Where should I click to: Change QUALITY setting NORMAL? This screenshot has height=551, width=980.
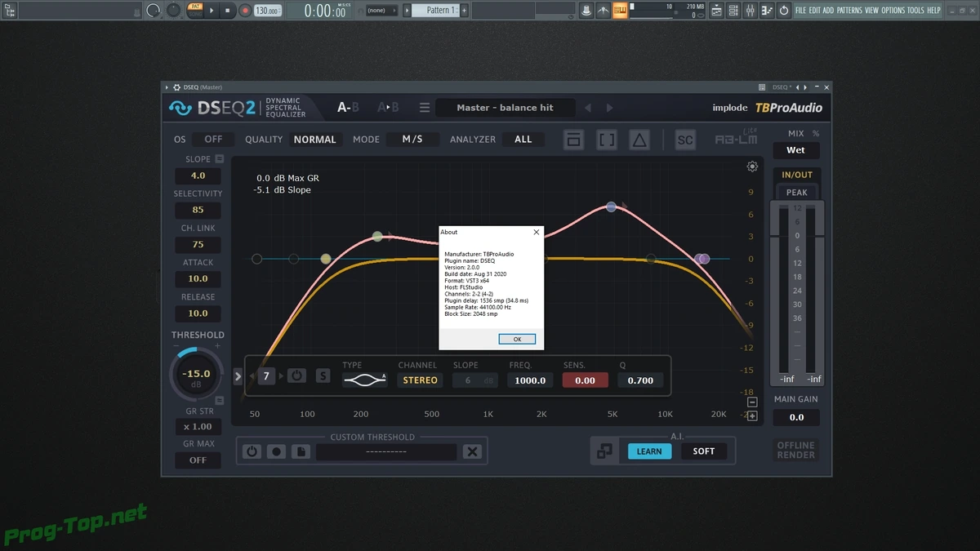coord(314,140)
